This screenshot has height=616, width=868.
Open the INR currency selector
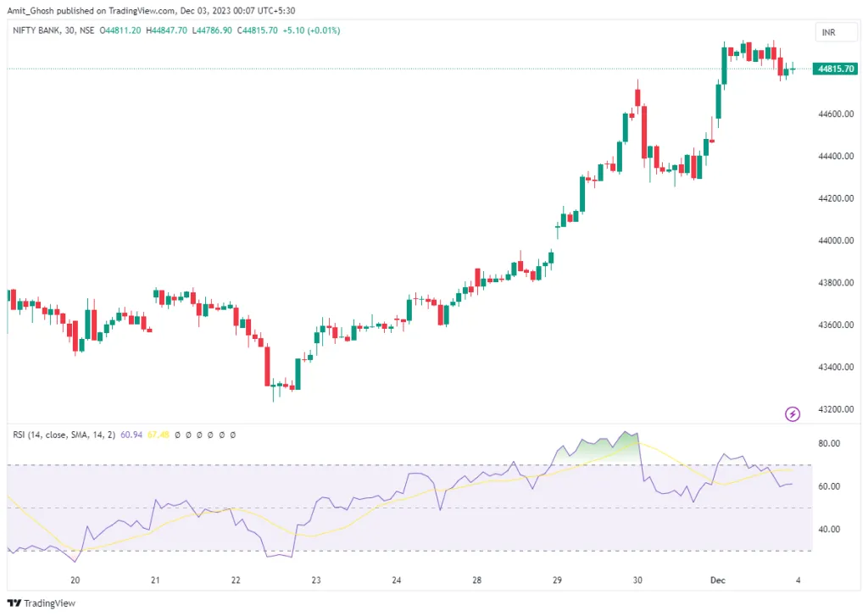pos(829,32)
